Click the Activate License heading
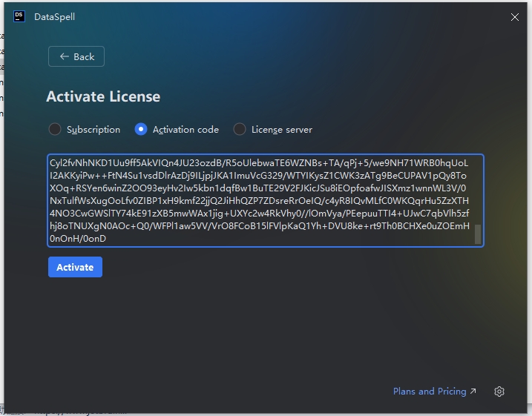 (103, 96)
